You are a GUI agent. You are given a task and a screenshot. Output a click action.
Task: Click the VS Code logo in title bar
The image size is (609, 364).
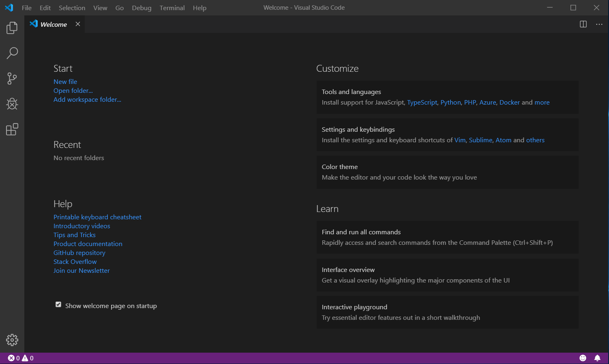click(9, 8)
